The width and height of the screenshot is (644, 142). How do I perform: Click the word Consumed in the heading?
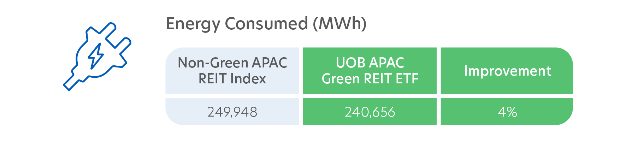coord(267,24)
